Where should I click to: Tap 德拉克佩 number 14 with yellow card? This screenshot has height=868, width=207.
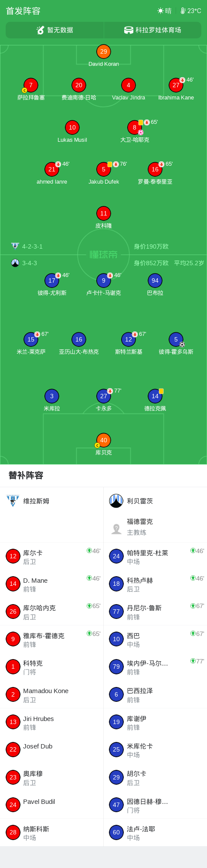coord(155,396)
